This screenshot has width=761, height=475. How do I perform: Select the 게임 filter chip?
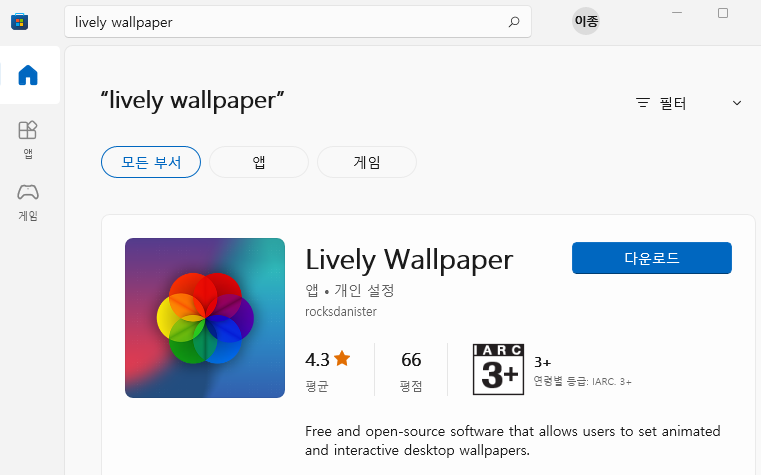(367, 162)
